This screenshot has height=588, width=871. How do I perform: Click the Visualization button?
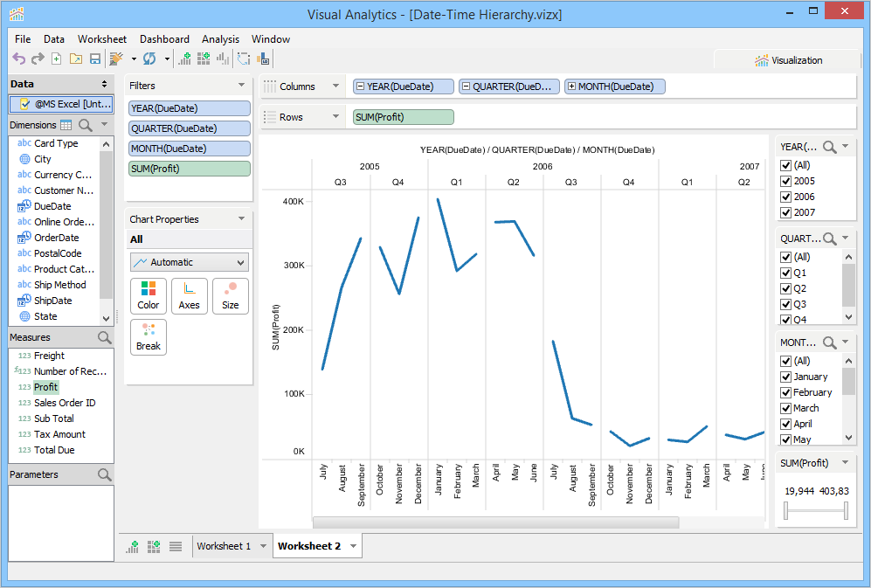pyautogui.click(x=788, y=60)
